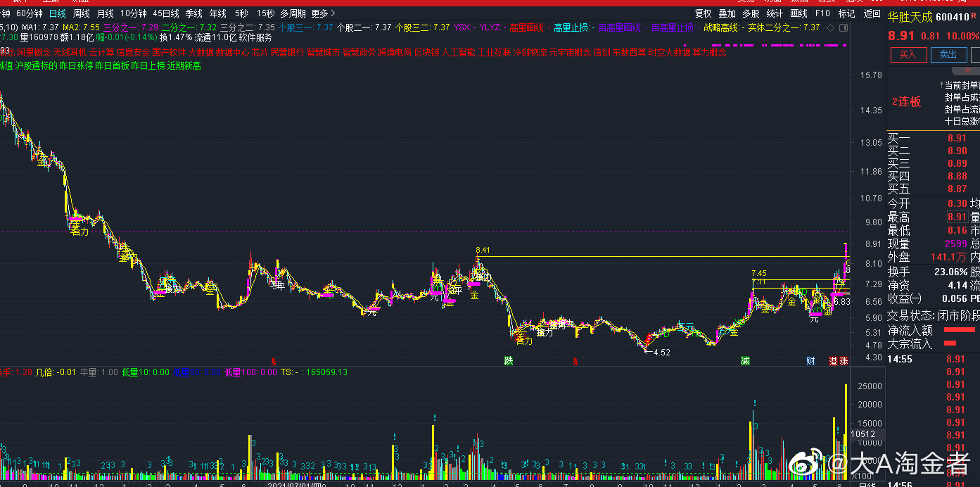Click the green 减 event marker
980x487 pixels.
[x=745, y=361]
